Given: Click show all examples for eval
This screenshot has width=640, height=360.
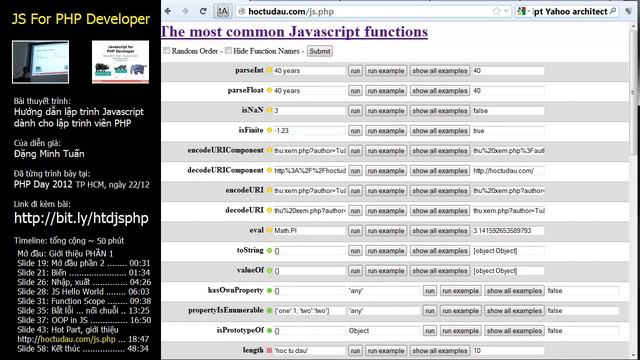Looking at the screenshot, I should click(440, 231).
